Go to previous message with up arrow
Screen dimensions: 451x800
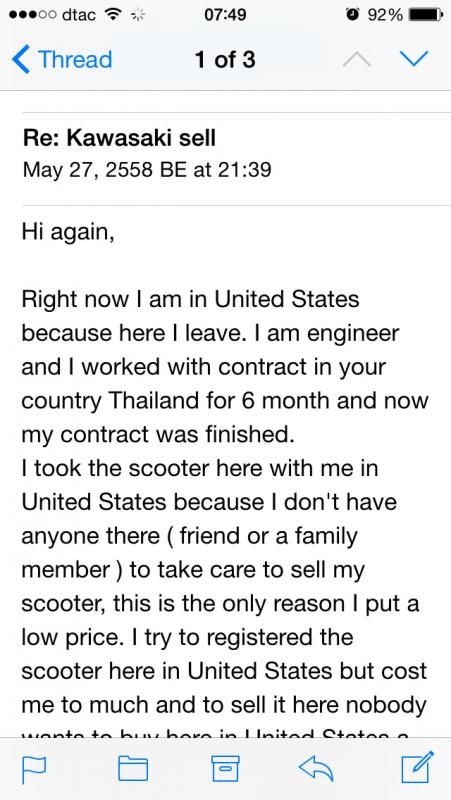tap(357, 59)
